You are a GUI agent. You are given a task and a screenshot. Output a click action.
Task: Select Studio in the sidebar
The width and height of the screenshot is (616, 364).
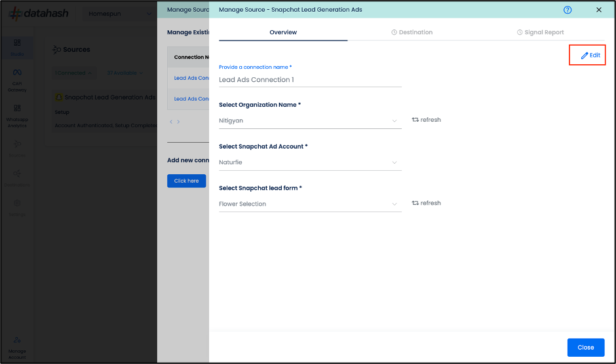[17, 48]
